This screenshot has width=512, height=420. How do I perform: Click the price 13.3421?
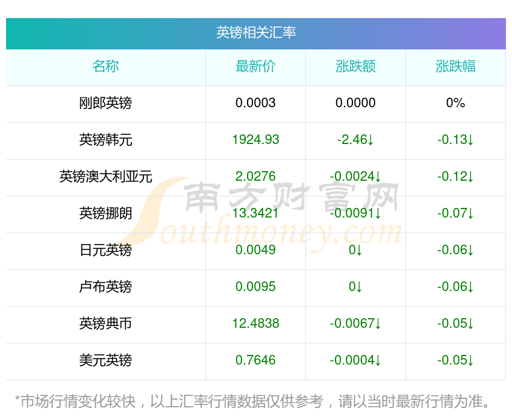[x=255, y=213]
